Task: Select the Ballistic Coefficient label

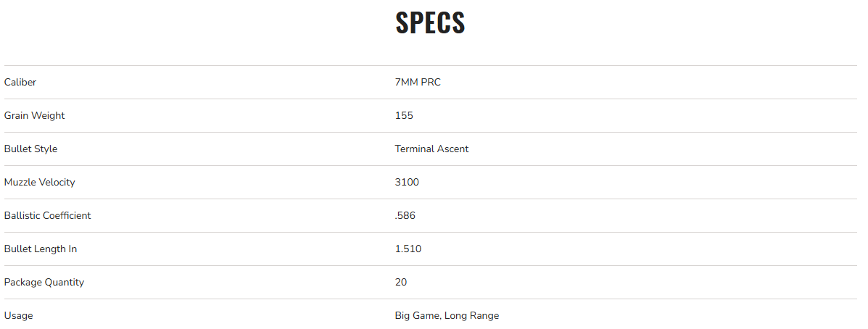Action: point(47,216)
